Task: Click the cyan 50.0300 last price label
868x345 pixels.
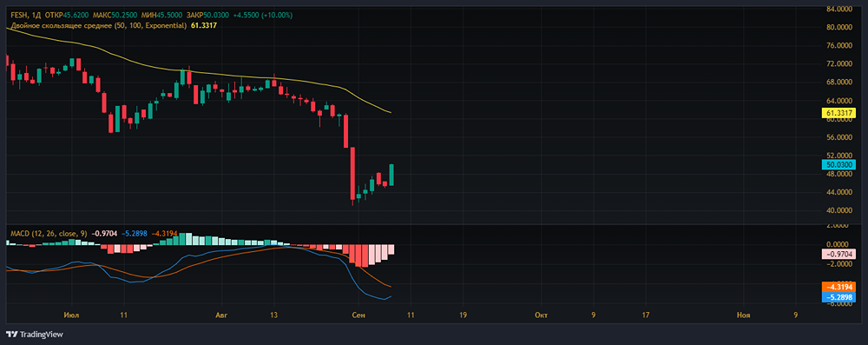Action: tap(838, 165)
